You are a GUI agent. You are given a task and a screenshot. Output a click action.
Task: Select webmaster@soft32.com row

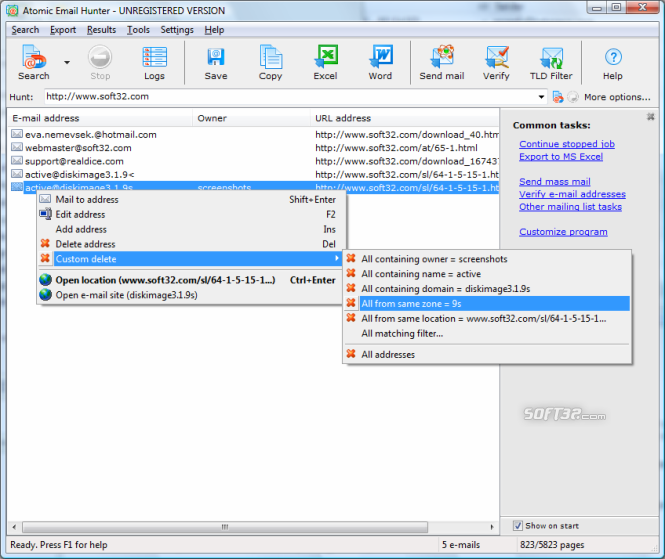point(254,148)
